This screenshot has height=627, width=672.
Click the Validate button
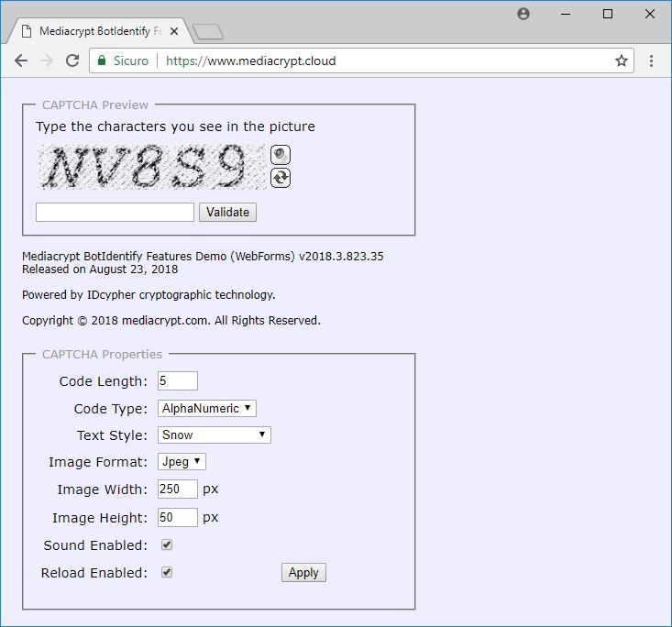click(x=227, y=212)
